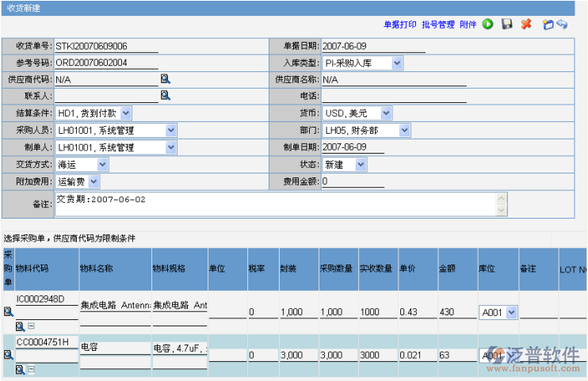588x381 pixels.
Task: Open material lookup under code CC0004751H
Action: coord(21,369)
